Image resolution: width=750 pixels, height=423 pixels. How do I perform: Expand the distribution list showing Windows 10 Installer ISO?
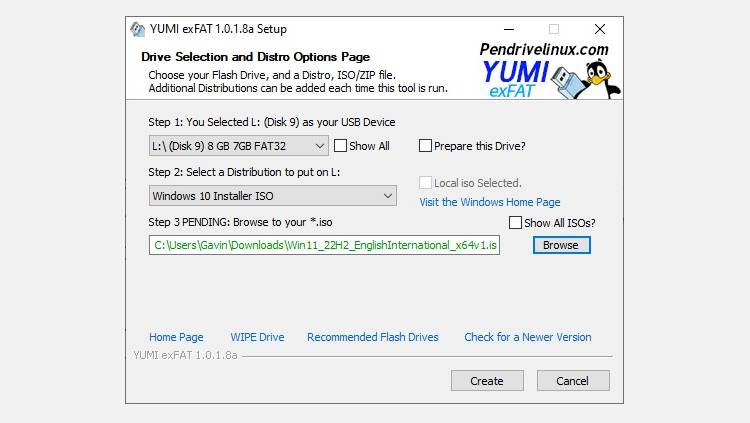pyautogui.click(x=273, y=195)
